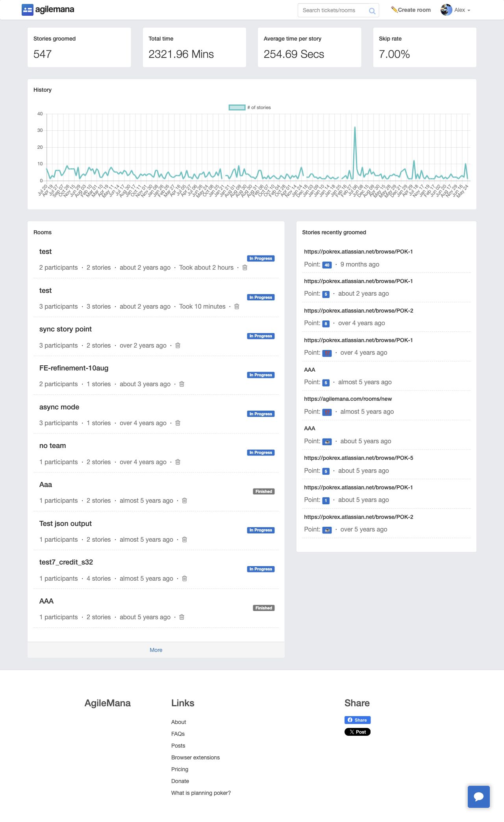Open the no team room
Image resolution: width=504 pixels, height=822 pixels.
53,446
